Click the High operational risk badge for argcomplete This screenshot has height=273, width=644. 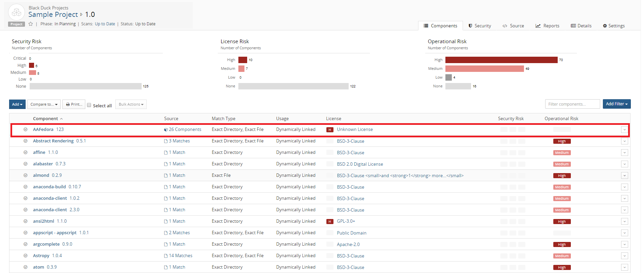562,244
